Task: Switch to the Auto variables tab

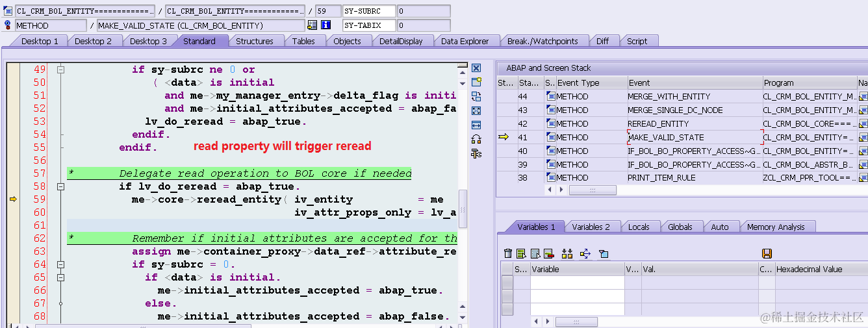Action: [x=720, y=227]
